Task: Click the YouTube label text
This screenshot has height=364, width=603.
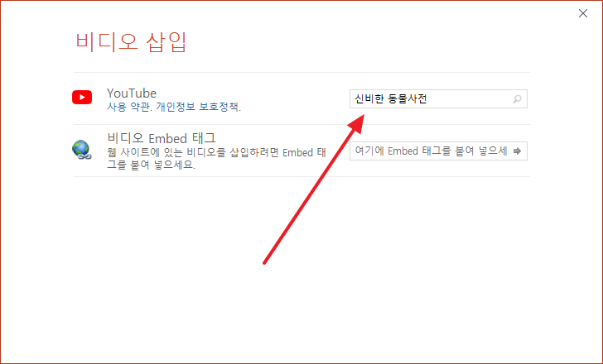Action: (132, 93)
